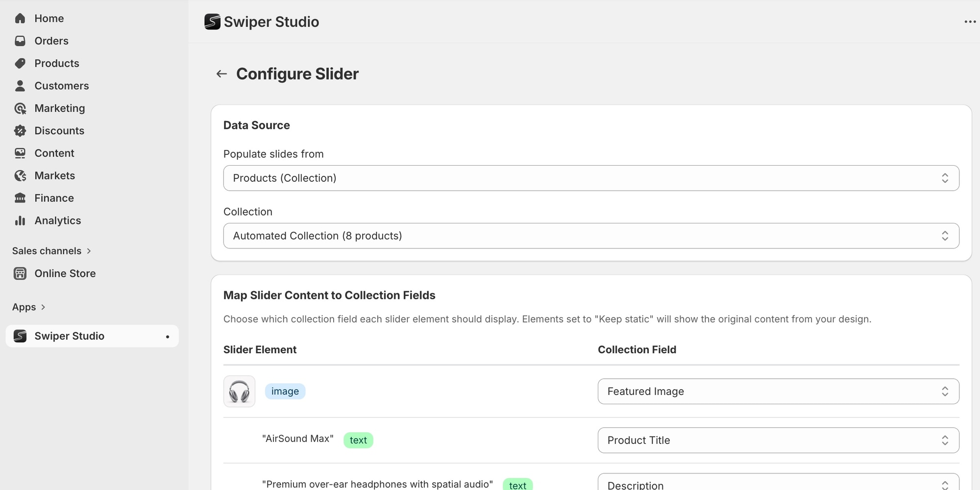Click the "Premium over-ear headphones with spatial audio" label
Screen dimensions: 980x490
(x=377, y=484)
